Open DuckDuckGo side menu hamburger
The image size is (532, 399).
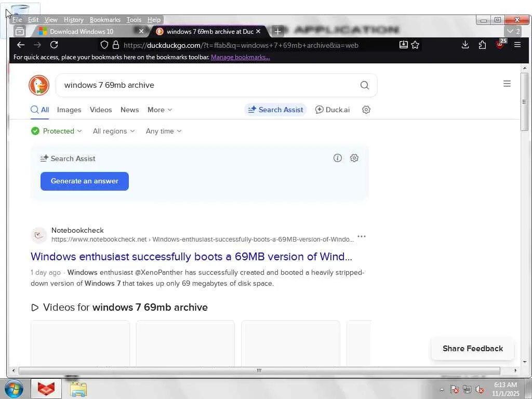click(507, 84)
